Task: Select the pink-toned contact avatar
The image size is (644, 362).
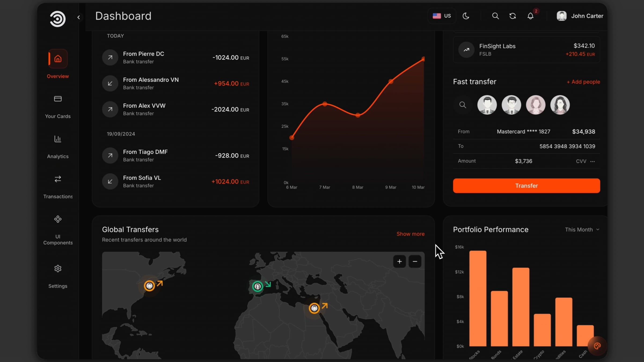Action: [x=536, y=105]
